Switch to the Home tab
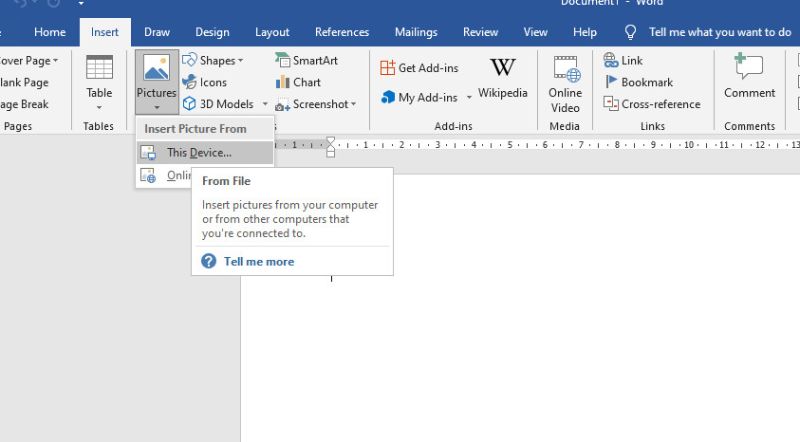This screenshot has width=800, height=442. (x=50, y=32)
